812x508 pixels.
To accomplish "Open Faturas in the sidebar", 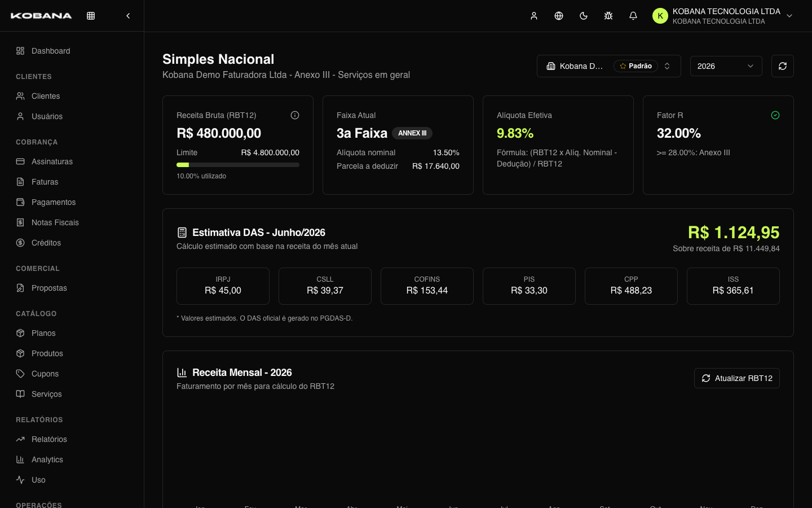I will [x=72, y=182].
